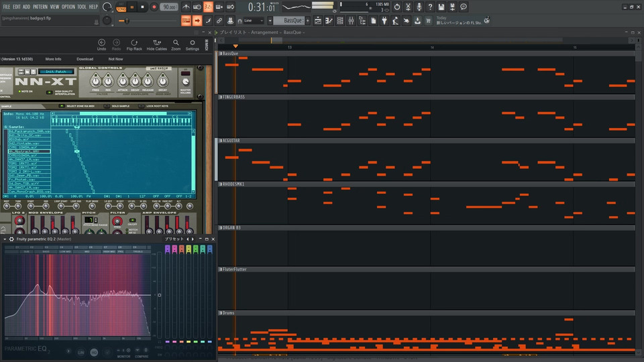Screen dimensions: 644x362
Task: Click the microphone one-click recording icon
Action: point(419,7)
